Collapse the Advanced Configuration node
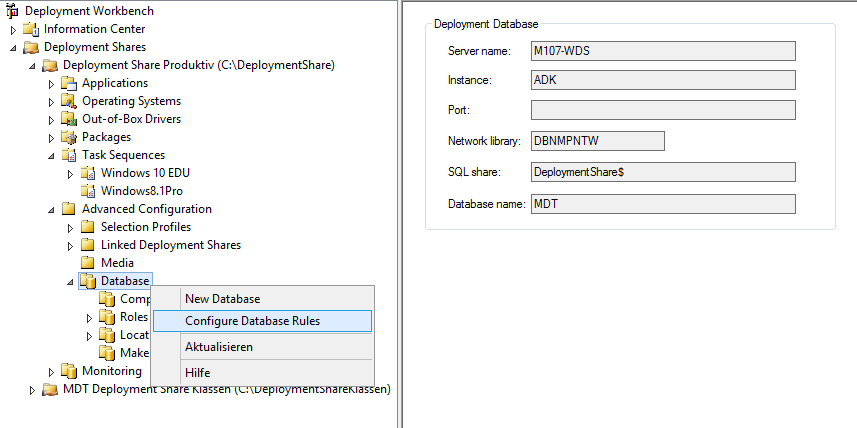 tap(52, 209)
